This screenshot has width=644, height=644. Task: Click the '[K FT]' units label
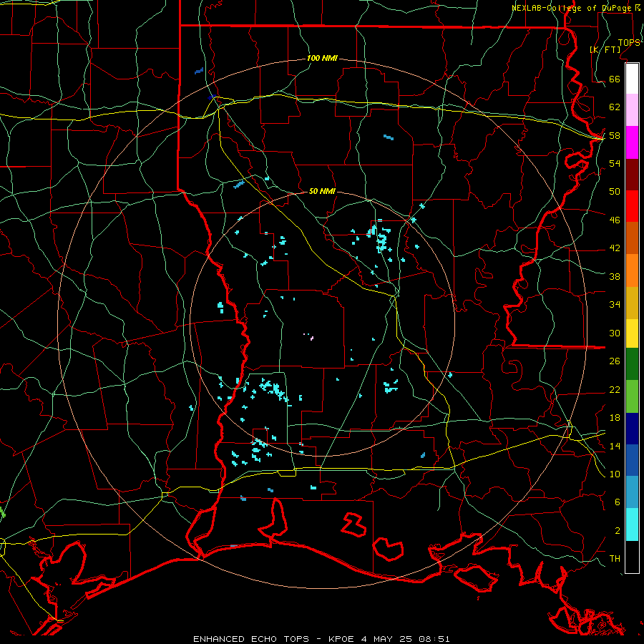pos(605,50)
